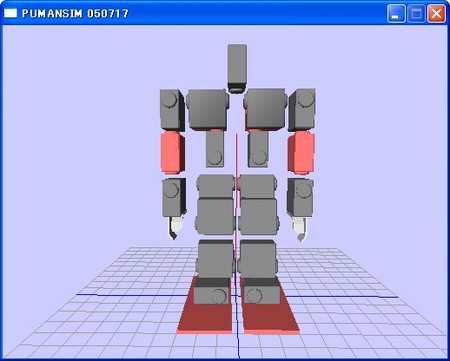Select the robot's head block
This screenshot has height=361, width=450.
pyautogui.click(x=237, y=68)
